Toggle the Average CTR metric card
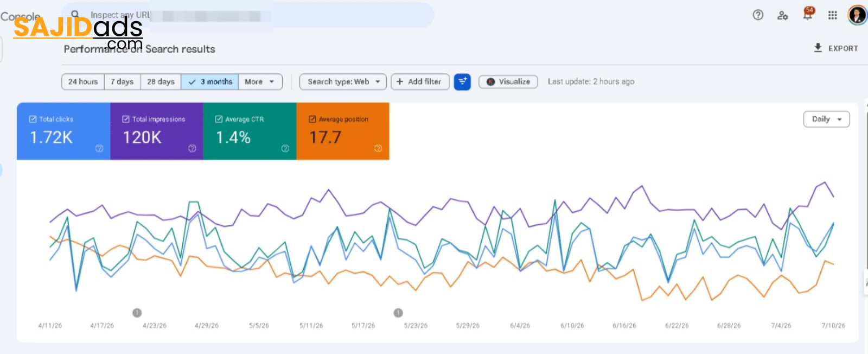The height and width of the screenshot is (354, 868). (250, 131)
